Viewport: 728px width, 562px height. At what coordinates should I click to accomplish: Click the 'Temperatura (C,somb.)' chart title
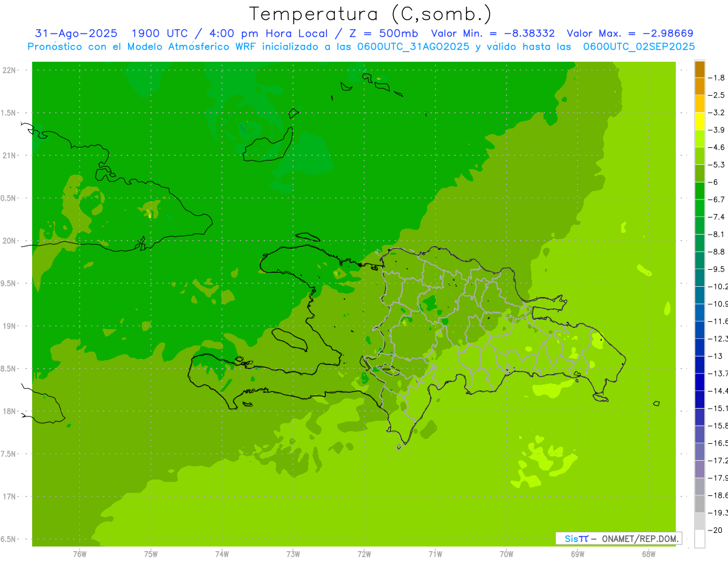[370, 14]
